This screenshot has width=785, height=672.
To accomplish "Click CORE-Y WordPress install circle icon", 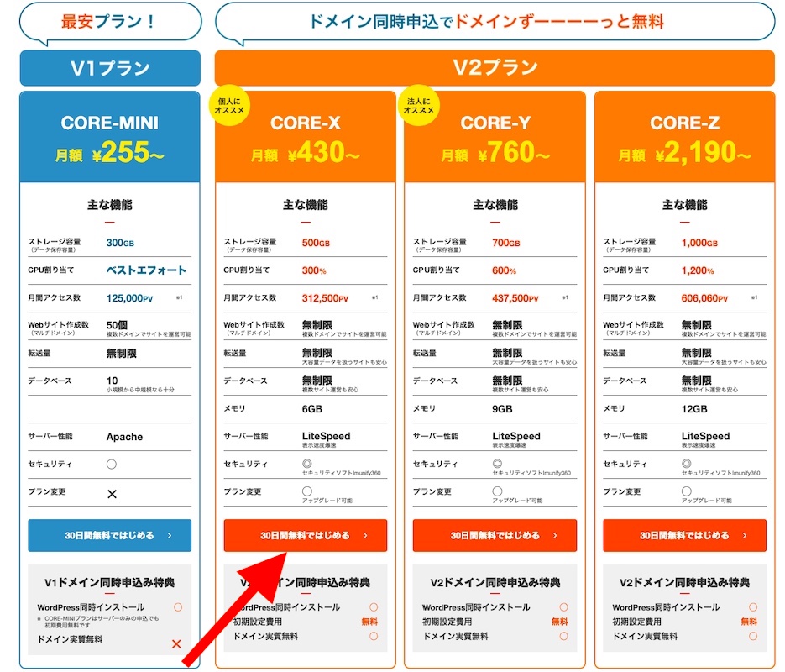I will (563, 607).
